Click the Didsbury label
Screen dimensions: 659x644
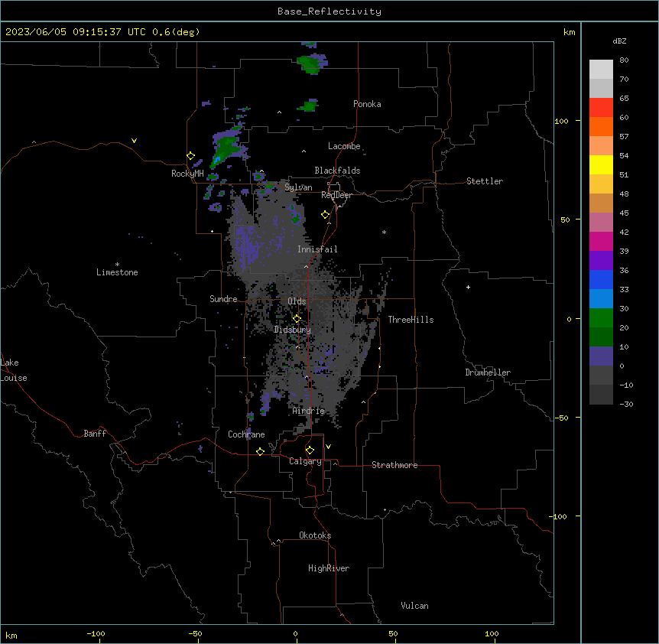(x=293, y=330)
